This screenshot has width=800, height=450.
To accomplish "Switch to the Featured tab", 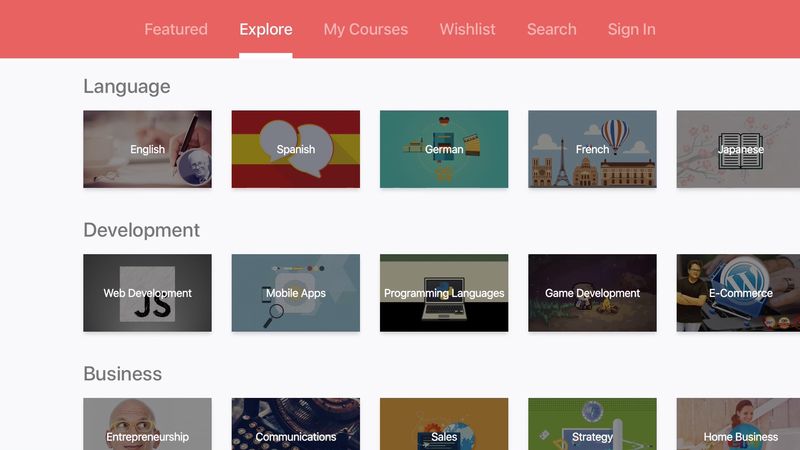I will click(176, 29).
